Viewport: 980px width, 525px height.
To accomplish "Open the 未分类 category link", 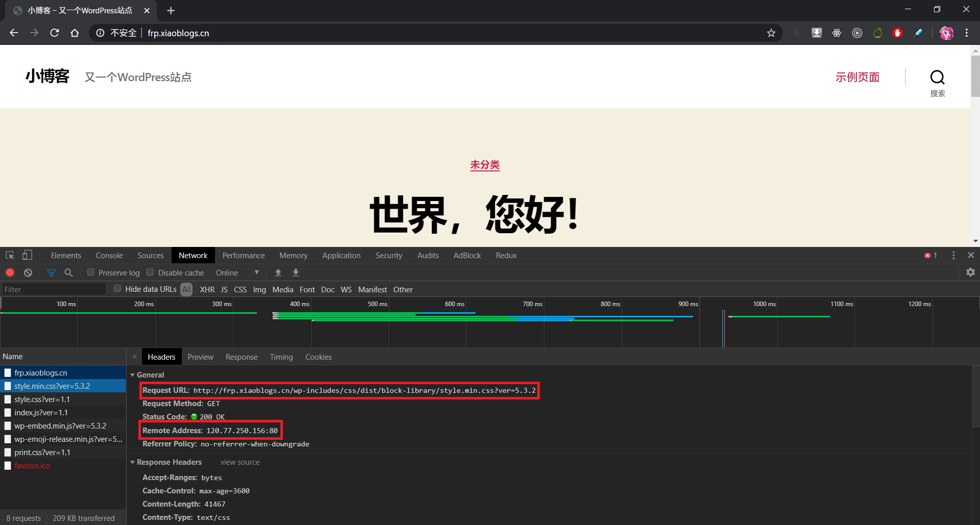I will (485, 165).
